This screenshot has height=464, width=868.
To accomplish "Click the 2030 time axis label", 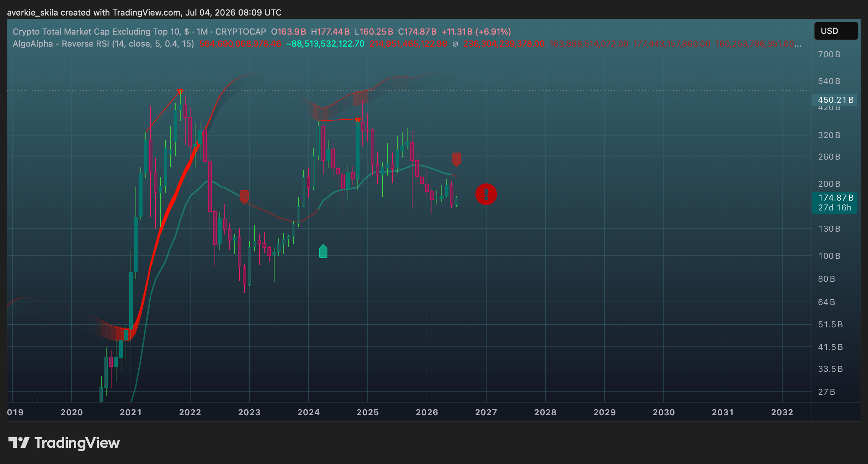I will [663, 412].
